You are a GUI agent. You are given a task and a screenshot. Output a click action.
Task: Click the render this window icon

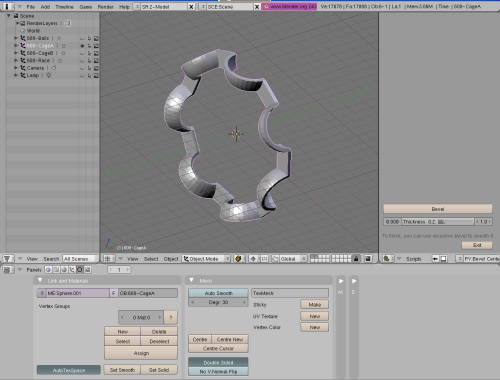click(368, 259)
